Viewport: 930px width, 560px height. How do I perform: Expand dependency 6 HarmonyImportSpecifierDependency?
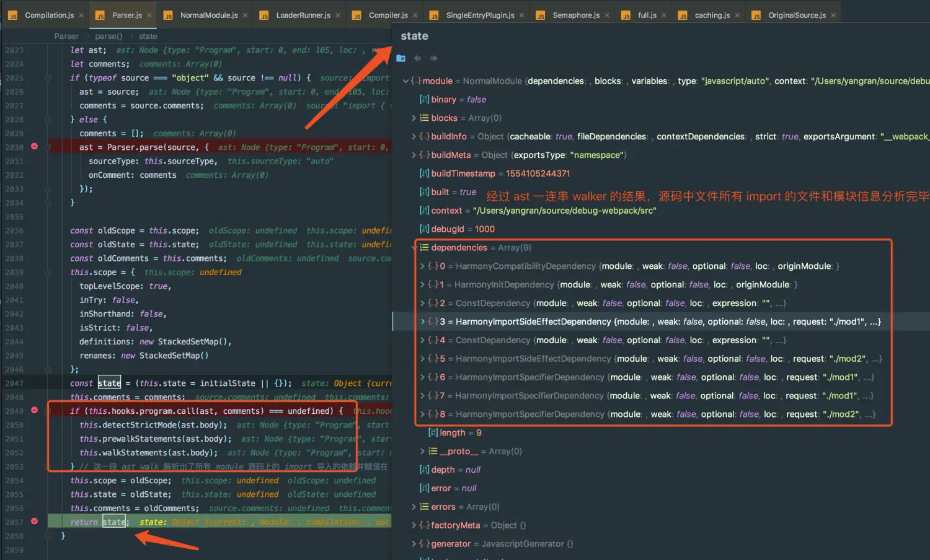click(x=422, y=377)
